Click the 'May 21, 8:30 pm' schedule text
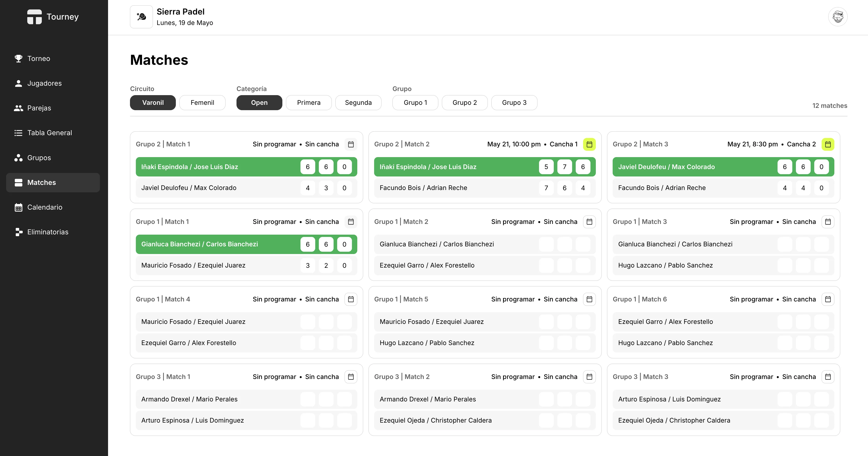Viewport: 868px width, 456px height. coord(752,144)
